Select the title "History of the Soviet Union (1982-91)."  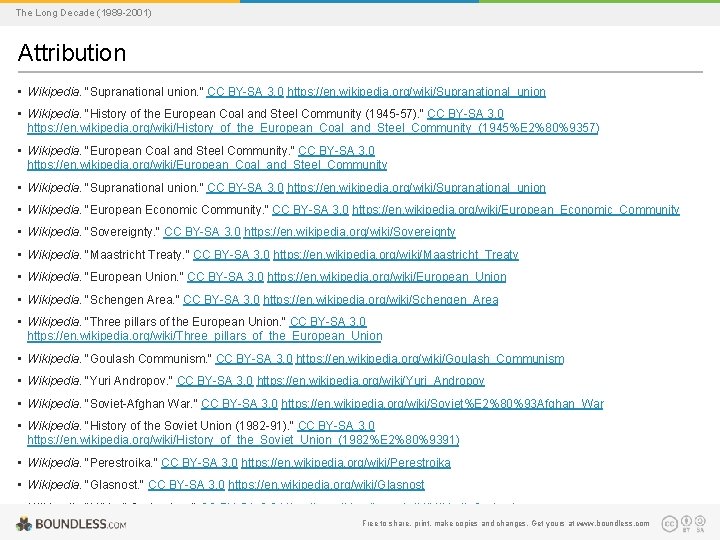click(190, 426)
